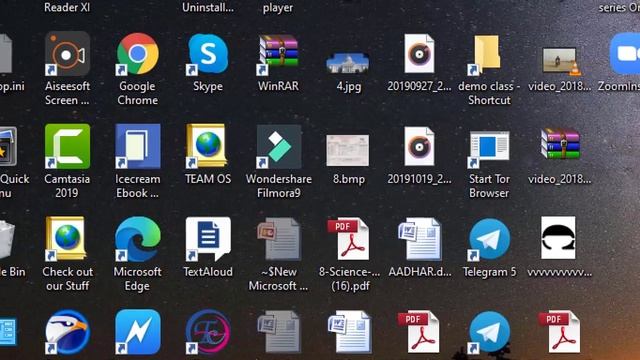Click the Recycle Bin icon
The image size is (640, 360).
7,240
